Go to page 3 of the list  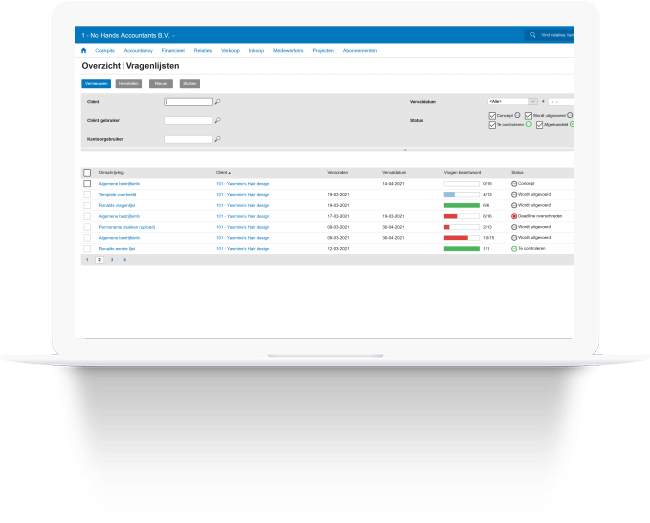pyautogui.click(x=112, y=260)
